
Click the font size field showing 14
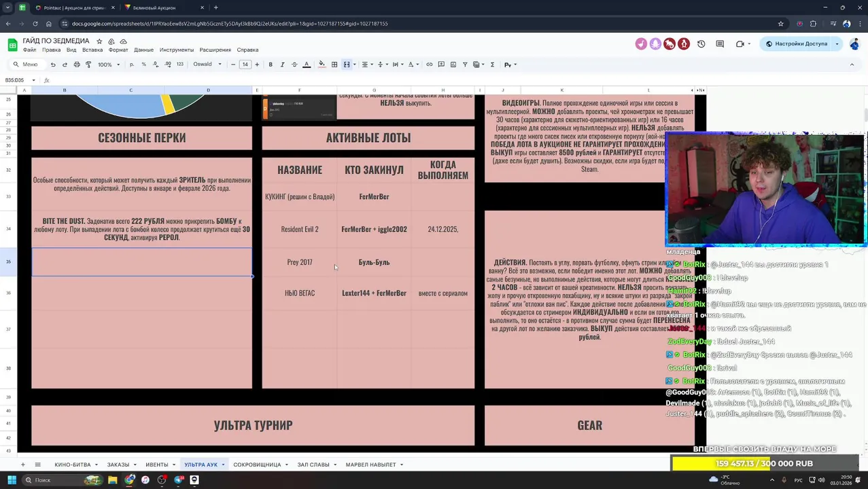[245, 65]
